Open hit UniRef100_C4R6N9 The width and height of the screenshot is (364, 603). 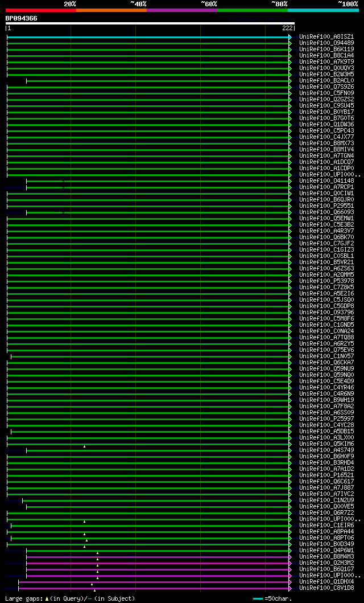click(327, 393)
